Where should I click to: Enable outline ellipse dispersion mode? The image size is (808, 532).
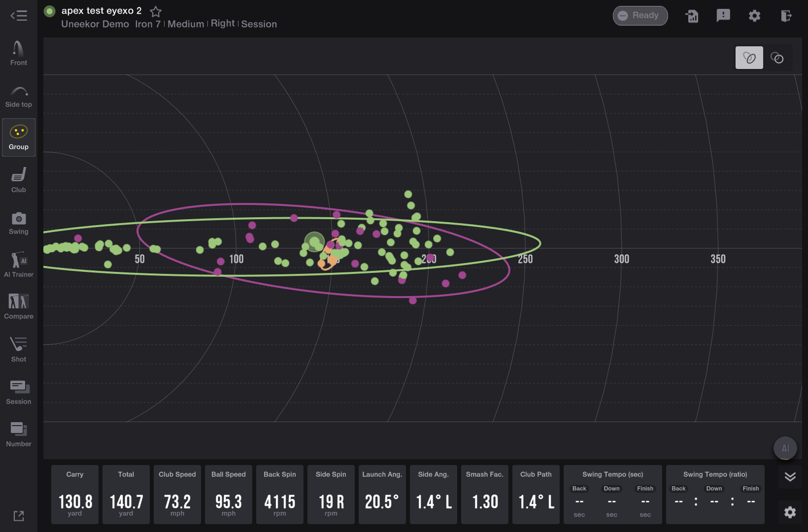777,58
